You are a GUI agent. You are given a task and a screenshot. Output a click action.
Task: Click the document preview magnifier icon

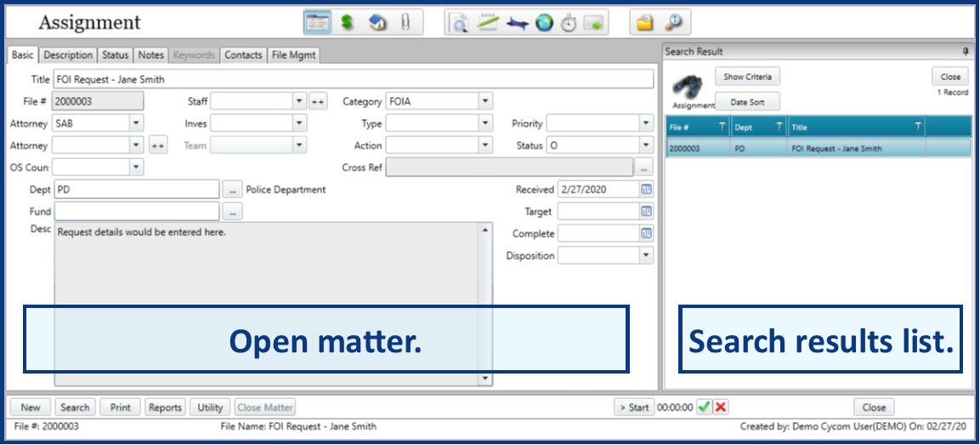460,24
